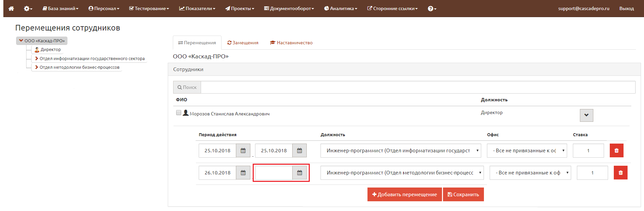Open the Показатели menu
Screen dimensions: 644x211
click(x=197, y=8)
